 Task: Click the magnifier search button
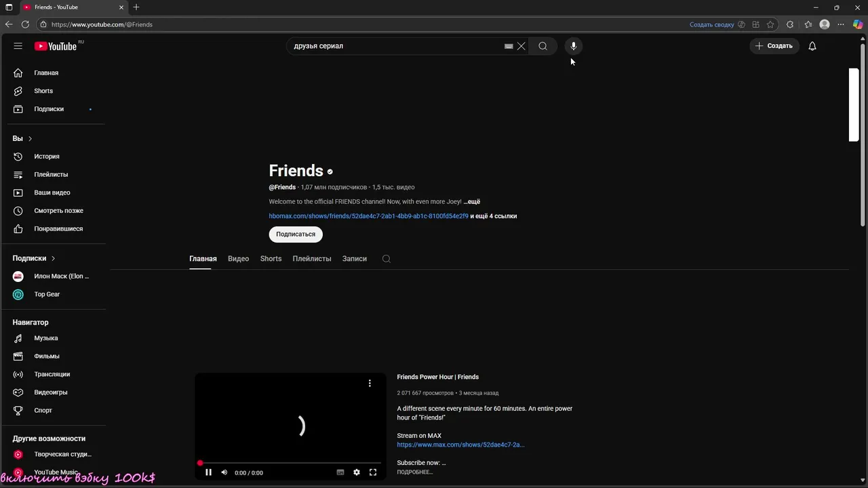(x=542, y=46)
